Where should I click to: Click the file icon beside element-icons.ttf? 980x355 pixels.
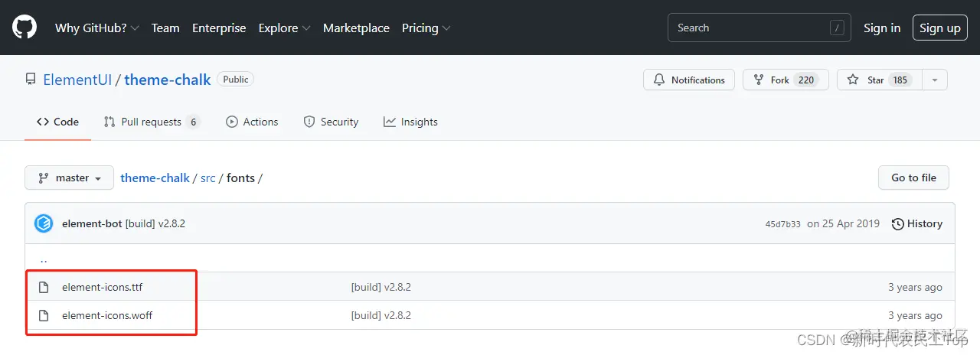click(x=44, y=287)
